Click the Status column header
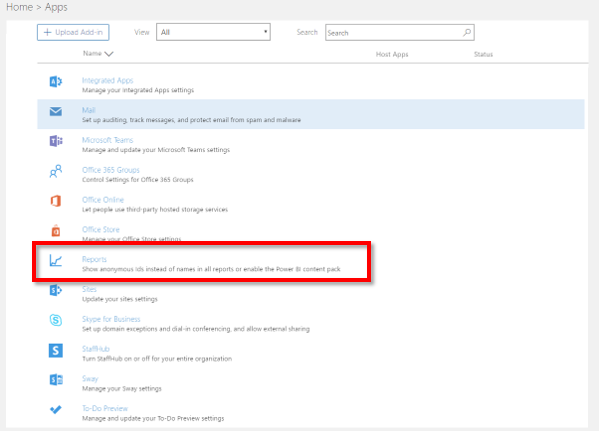Image resolution: width=605 pixels, height=431 pixels. tap(483, 54)
